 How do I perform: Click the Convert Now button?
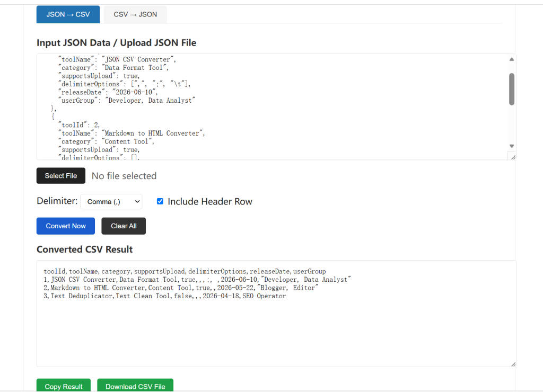coord(66,226)
